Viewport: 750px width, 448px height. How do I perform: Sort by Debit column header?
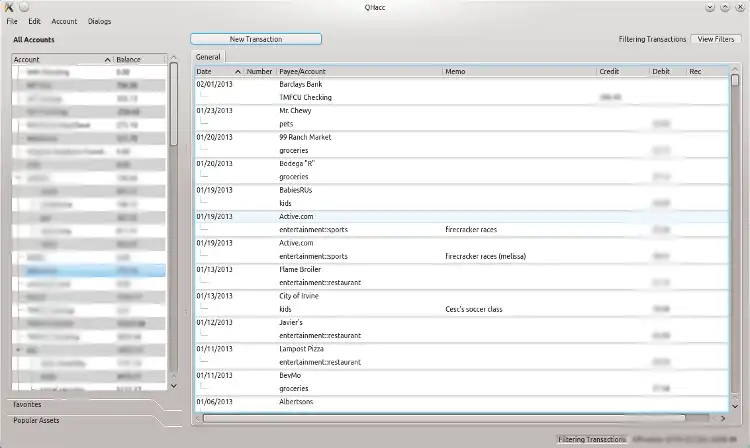(x=667, y=71)
